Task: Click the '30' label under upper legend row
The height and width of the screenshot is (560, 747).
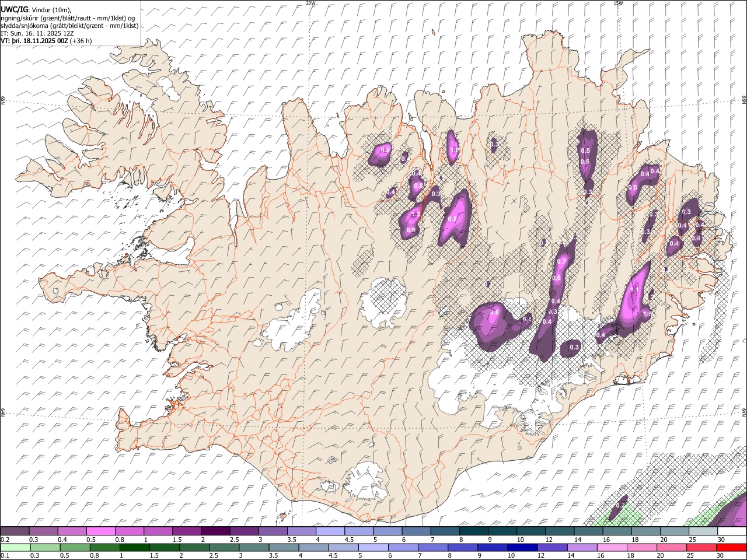Action: point(721,540)
